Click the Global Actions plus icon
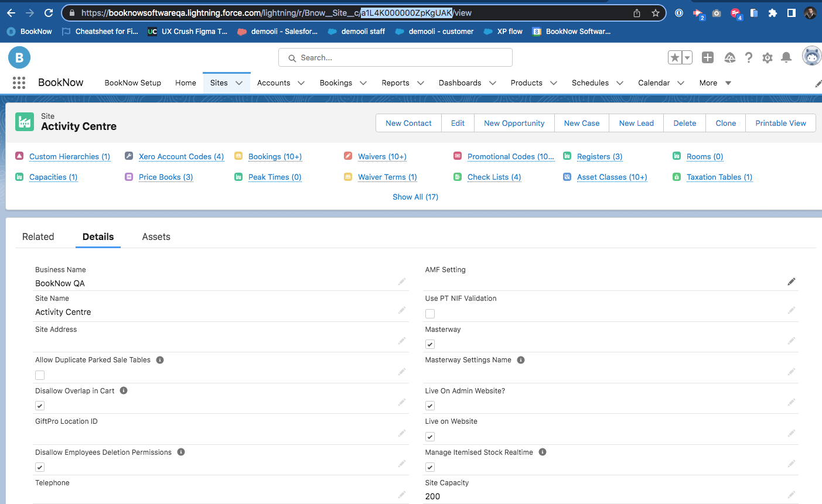The width and height of the screenshot is (822, 504). (708, 57)
